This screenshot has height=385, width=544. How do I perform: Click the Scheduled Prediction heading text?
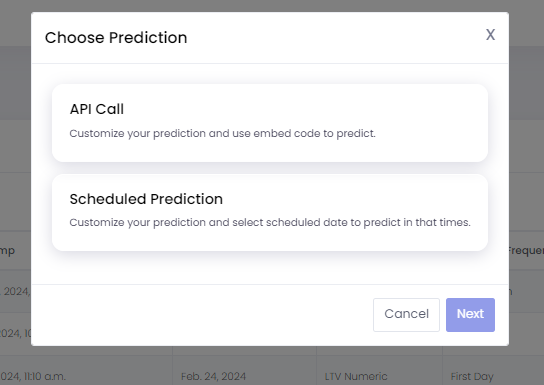(146, 199)
